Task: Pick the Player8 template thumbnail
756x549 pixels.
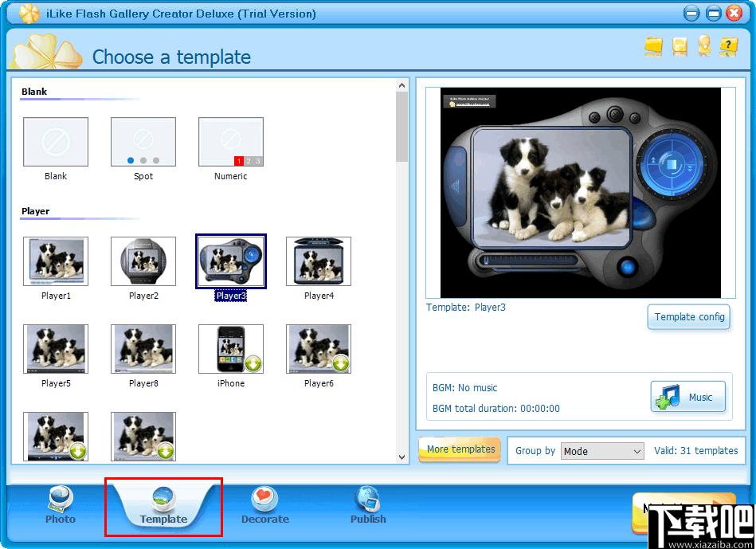Action: [143, 349]
